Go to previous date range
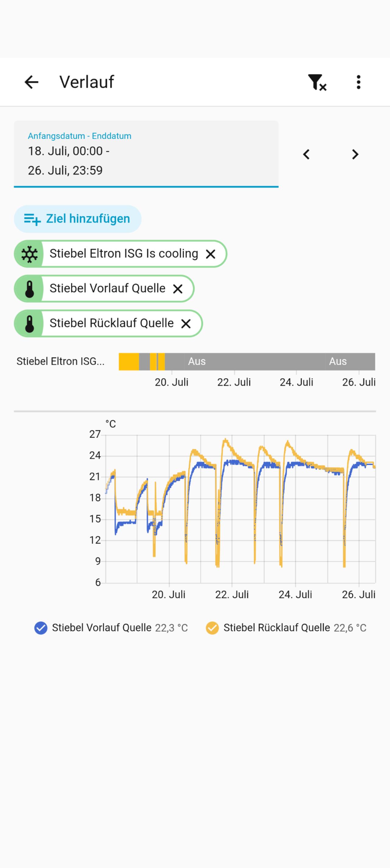Image resolution: width=390 pixels, height=868 pixels. (x=306, y=154)
